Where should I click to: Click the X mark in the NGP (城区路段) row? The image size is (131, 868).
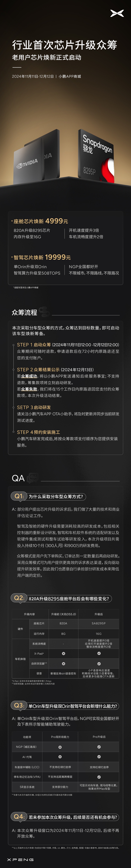pyautogui.click(x=60, y=747)
